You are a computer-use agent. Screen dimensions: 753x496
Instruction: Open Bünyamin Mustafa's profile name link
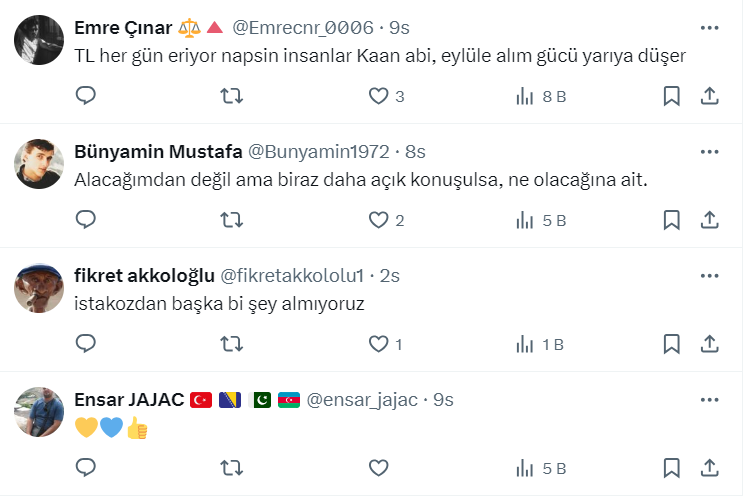click(x=158, y=152)
